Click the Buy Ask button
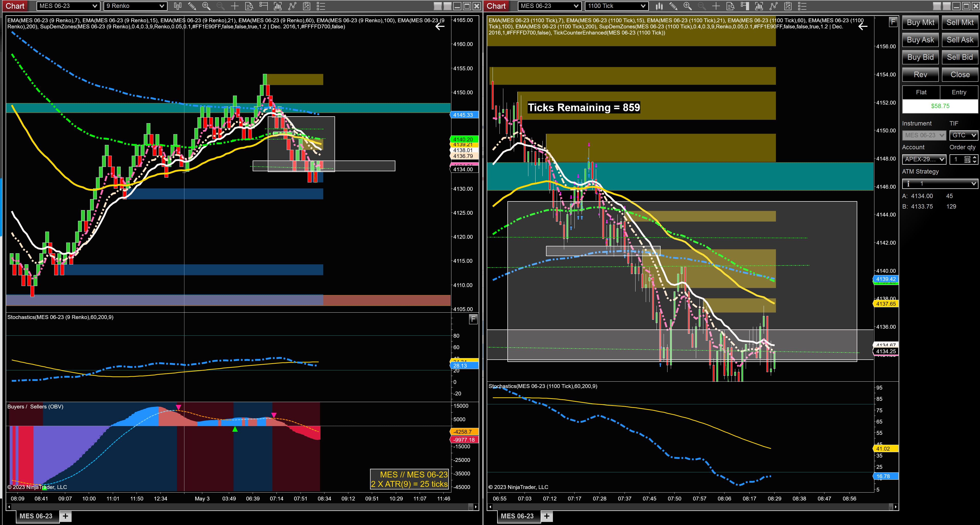The image size is (980, 525). point(921,40)
